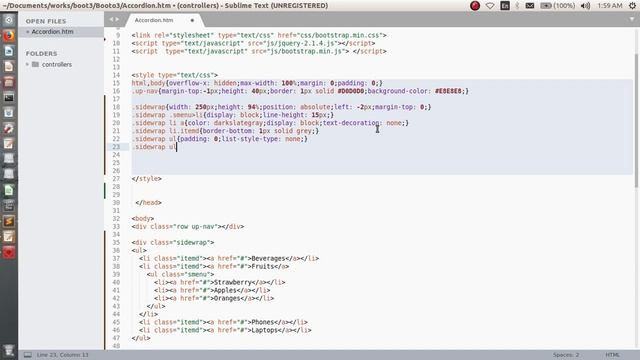The height and width of the screenshot is (360, 640).
Task: Click the editor vertical scrollbar
Action: pyautogui.click(x=636, y=120)
